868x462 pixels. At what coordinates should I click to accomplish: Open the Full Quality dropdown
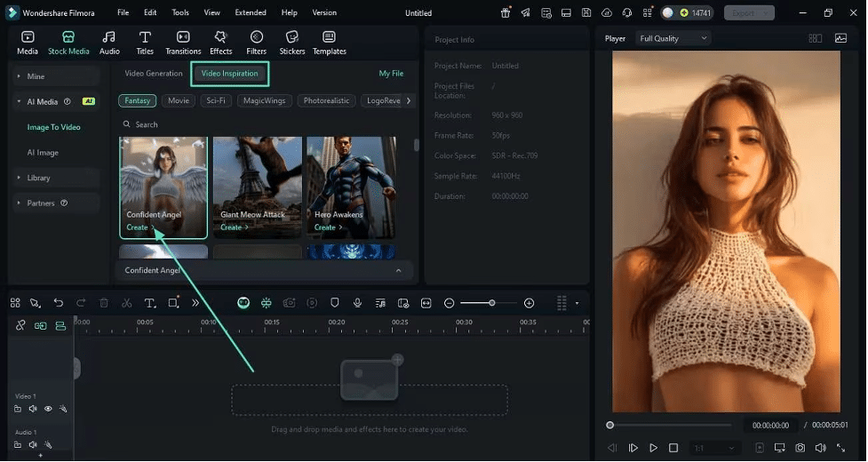[x=673, y=38]
